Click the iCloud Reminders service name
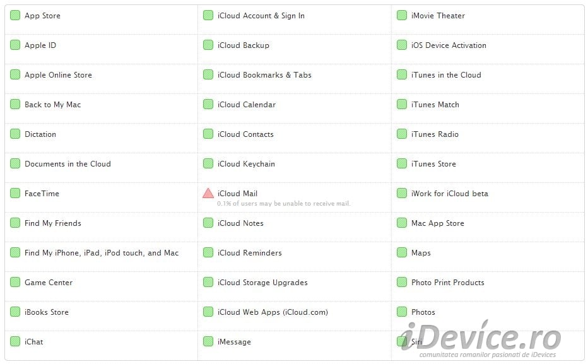 tap(249, 253)
